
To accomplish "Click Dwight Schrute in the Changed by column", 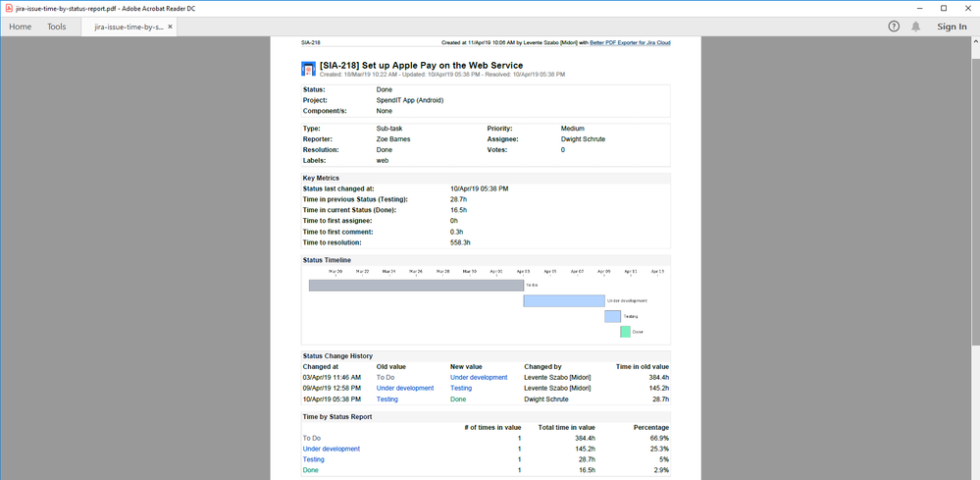I will [x=546, y=399].
